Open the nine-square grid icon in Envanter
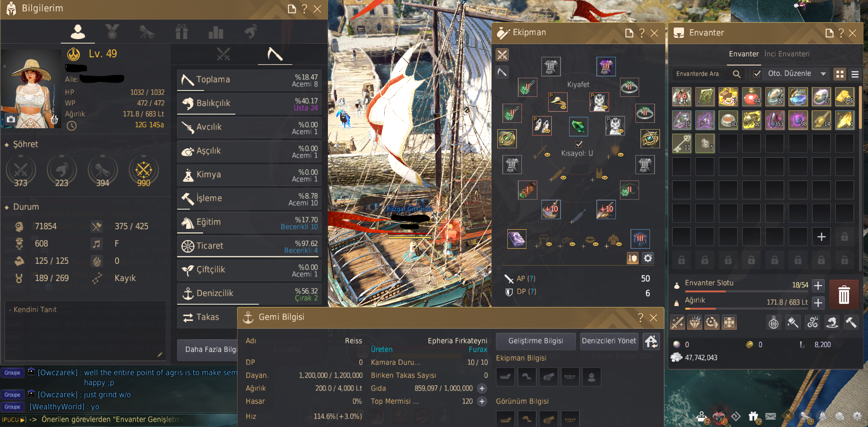The image size is (868, 427). (729, 322)
